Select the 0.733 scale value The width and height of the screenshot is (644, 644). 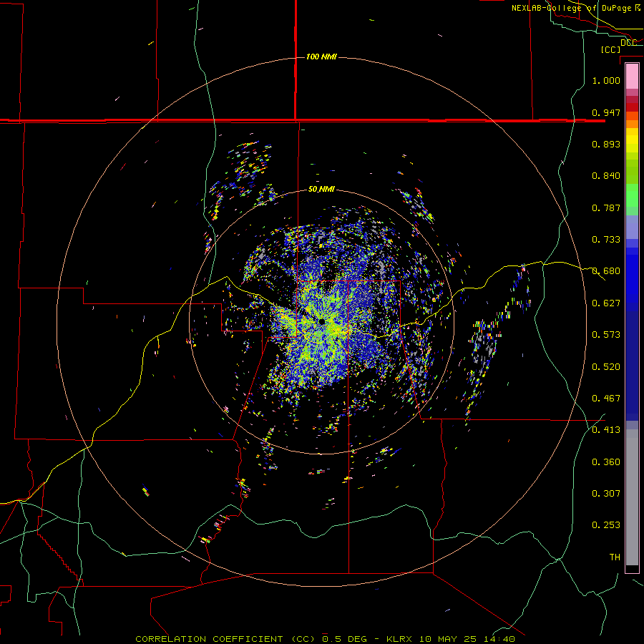(x=606, y=240)
